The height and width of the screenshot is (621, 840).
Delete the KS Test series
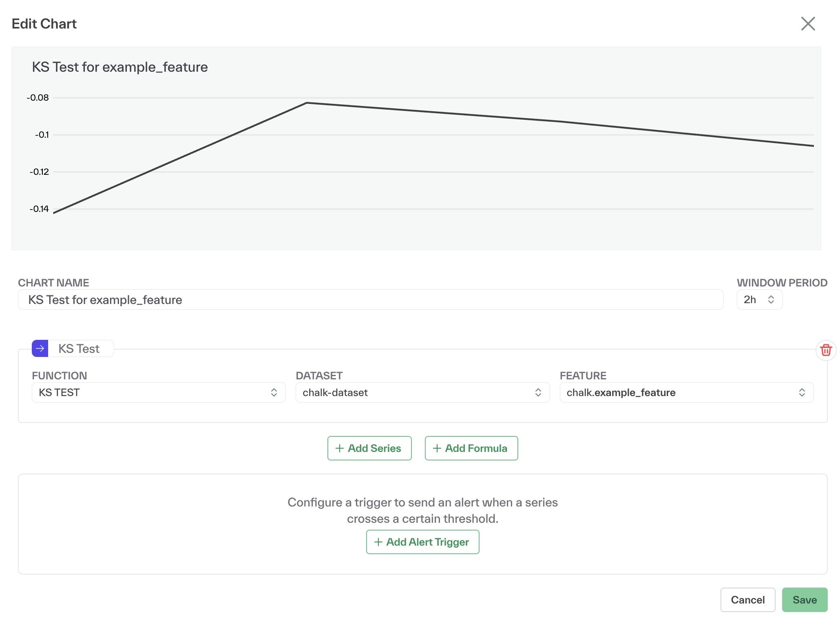(x=825, y=350)
